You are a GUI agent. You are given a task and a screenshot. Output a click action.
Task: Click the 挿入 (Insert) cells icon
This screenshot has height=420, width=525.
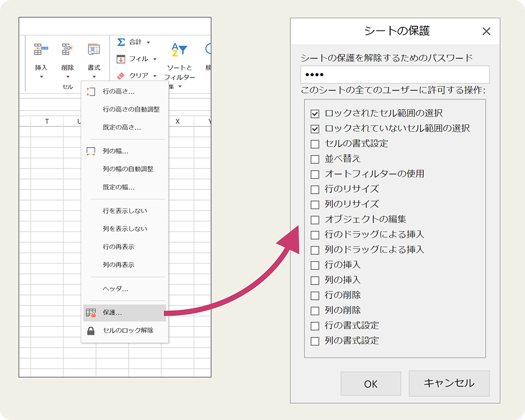[41, 50]
